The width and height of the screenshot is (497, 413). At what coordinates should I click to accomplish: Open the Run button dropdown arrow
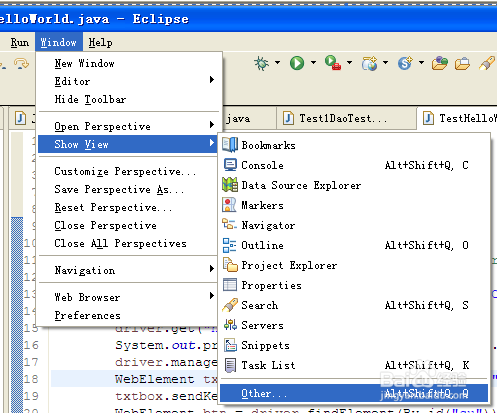[x=313, y=62]
